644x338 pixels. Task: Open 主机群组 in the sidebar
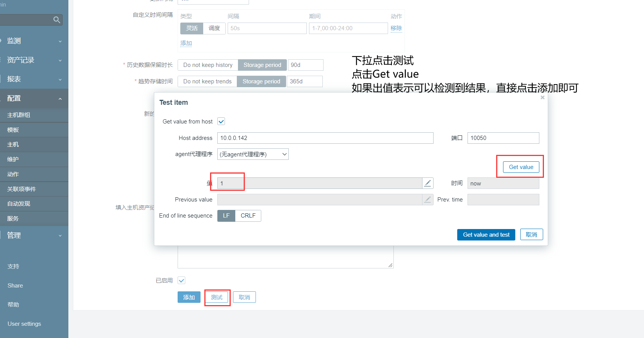(34, 115)
